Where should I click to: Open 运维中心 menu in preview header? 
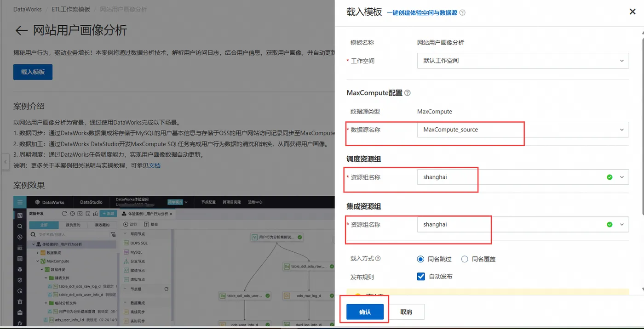coord(255,202)
